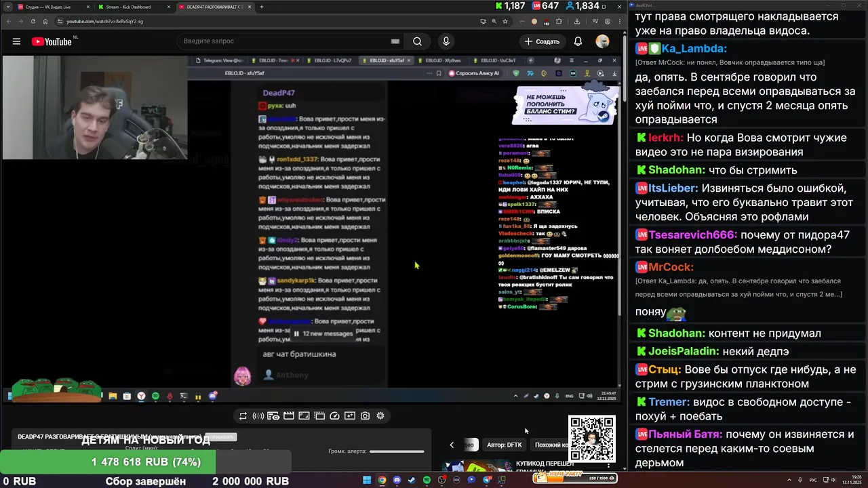Expand hidden system tray icons chevron
The image size is (868, 488).
pyautogui.click(x=789, y=481)
